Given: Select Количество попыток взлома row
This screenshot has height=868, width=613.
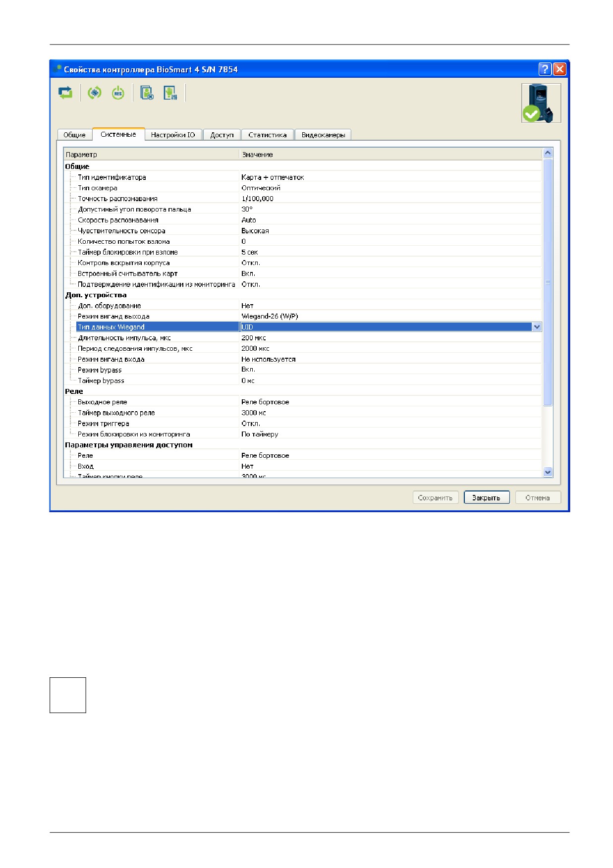Looking at the screenshot, I should click(x=303, y=241).
